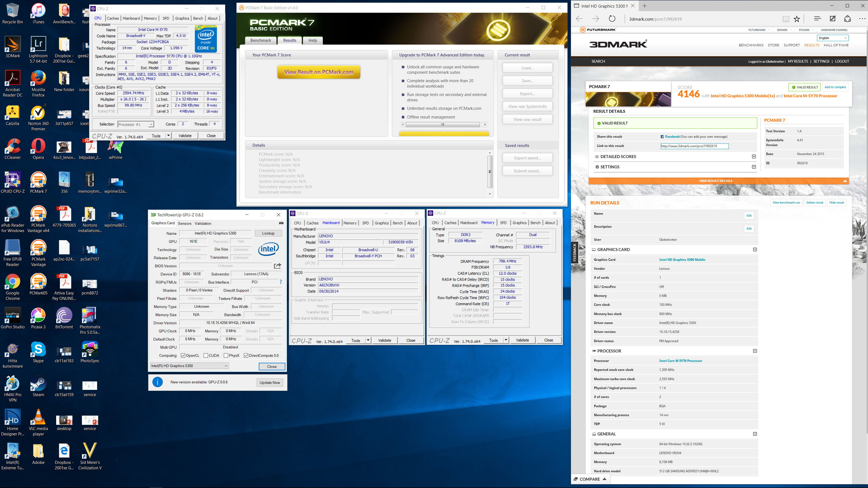Launch the Catzilla desktop shortcut
This screenshot has width=868, height=488.
coord(12,115)
